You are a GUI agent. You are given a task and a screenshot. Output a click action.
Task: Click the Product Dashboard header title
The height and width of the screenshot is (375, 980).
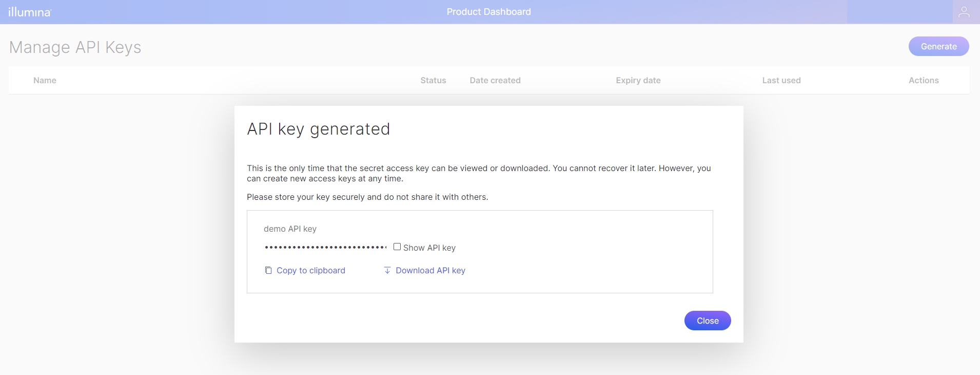coord(488,12)
